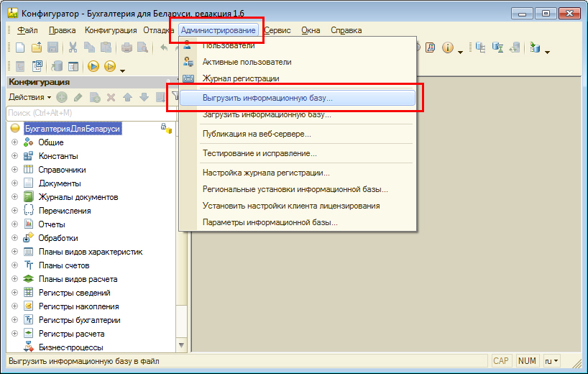This screenshot has height=374, width=588.
Task: Click the Cut scissors icon
Action: click(x=73, y=48)
